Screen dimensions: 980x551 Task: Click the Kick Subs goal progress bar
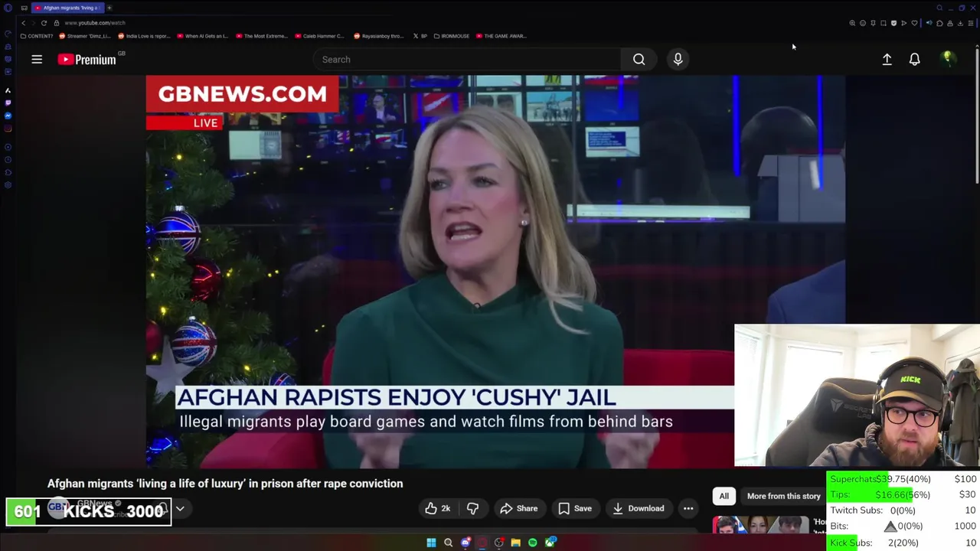tap(903, 543)
